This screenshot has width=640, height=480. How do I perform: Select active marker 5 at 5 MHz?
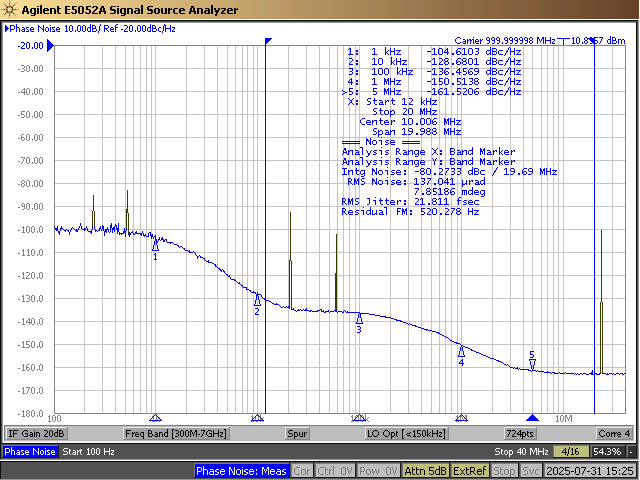(x=532, y=363)
